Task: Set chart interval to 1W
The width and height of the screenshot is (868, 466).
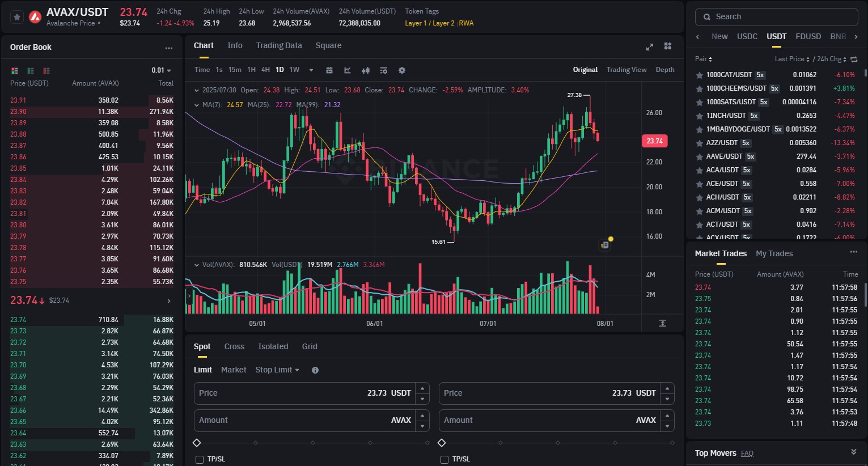Action: click(294, 70)
